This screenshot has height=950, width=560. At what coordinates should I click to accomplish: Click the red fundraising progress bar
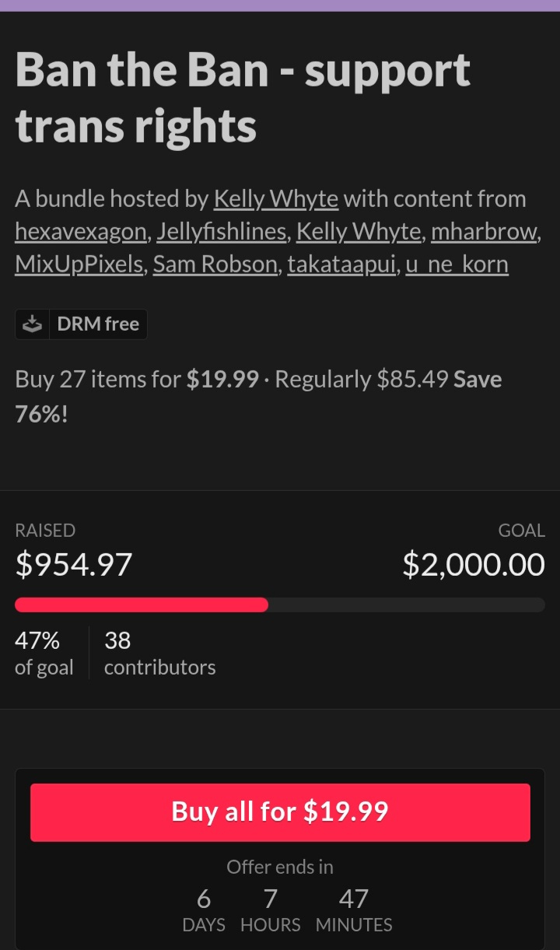(142, 605)
